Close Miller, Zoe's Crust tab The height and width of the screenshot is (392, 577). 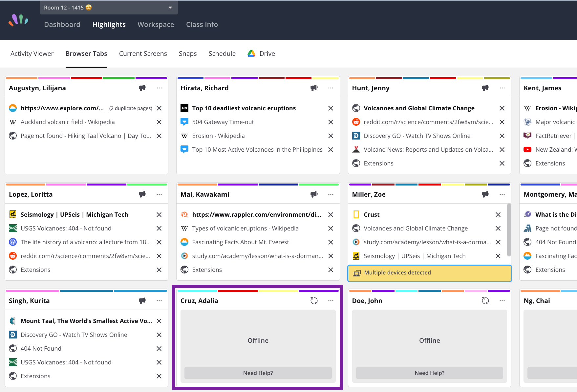(x=498, y=215)
